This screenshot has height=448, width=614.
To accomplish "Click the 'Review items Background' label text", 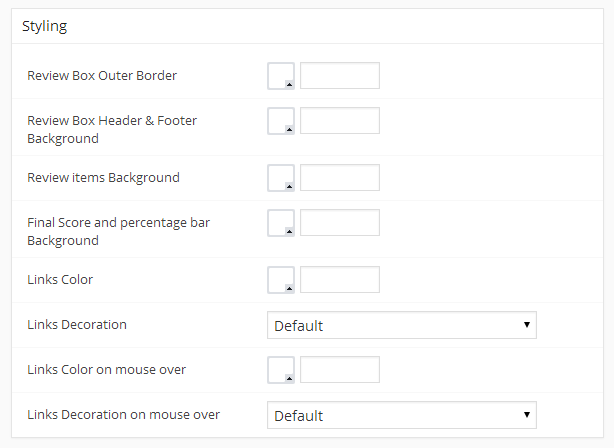I will pos(103,178).
